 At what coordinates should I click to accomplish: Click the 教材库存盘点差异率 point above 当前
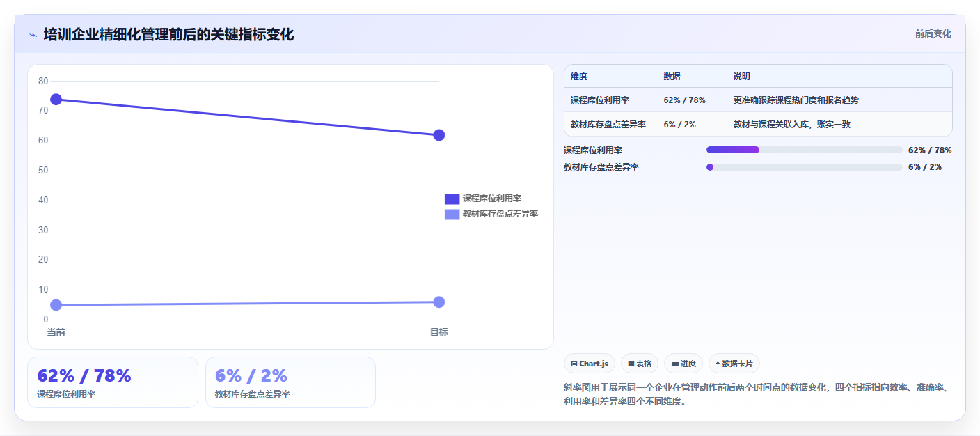pyautogui.click(x=56, y=305)
